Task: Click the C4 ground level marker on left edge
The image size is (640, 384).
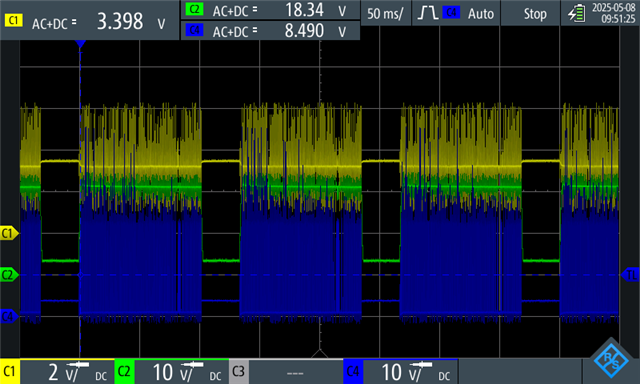Action: click(9, 316)
